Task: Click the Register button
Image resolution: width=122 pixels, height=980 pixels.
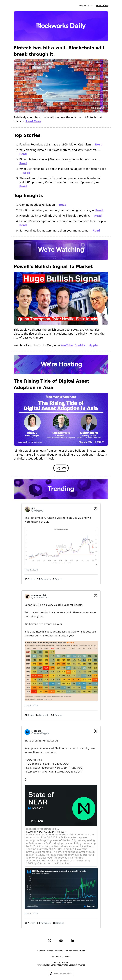Action: 61,468
